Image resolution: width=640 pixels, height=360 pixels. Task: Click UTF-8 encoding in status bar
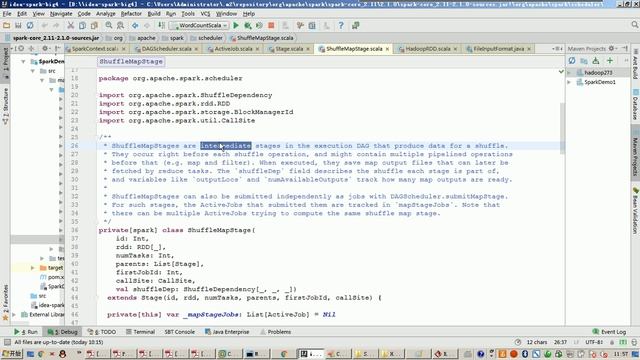pos(594,342)
